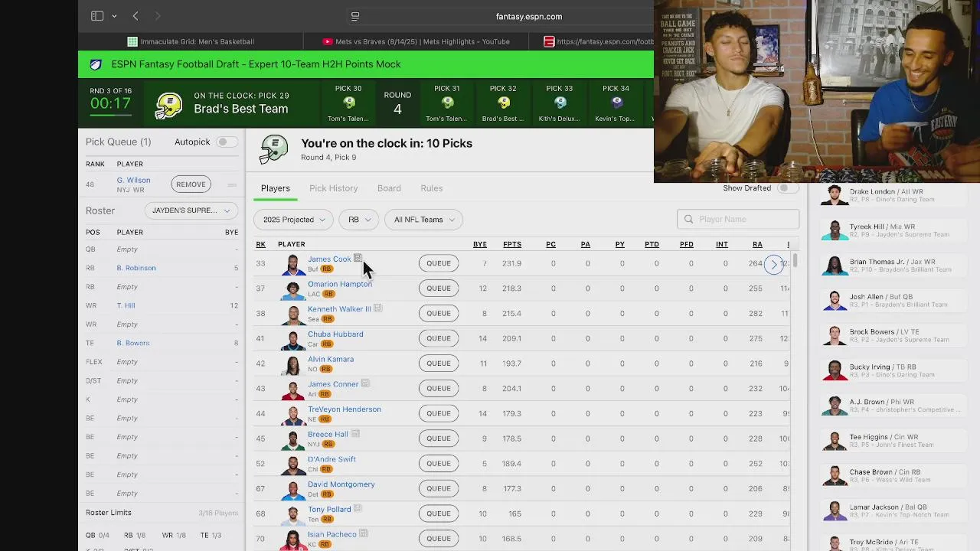Viewport: 980px width, 551px height.
Task: Open Kenneth Walker III news note icon
Action: point(377,308)
